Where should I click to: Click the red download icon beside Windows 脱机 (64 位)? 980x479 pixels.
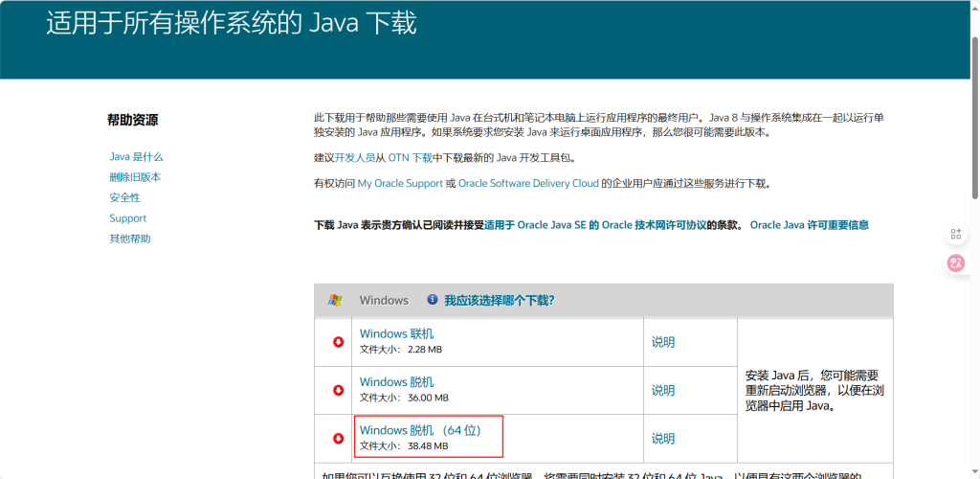click(338, 439)
